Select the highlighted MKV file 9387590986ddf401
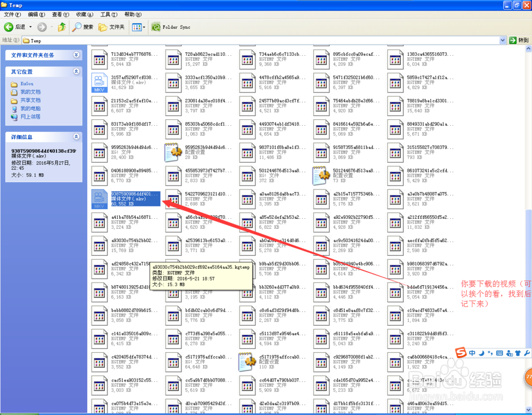 (126, 199)
